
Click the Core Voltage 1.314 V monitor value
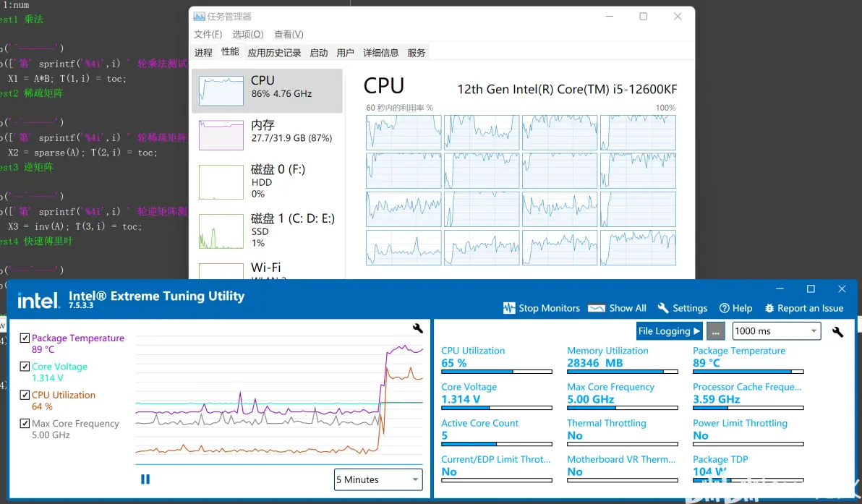click(x=461, y=399)
